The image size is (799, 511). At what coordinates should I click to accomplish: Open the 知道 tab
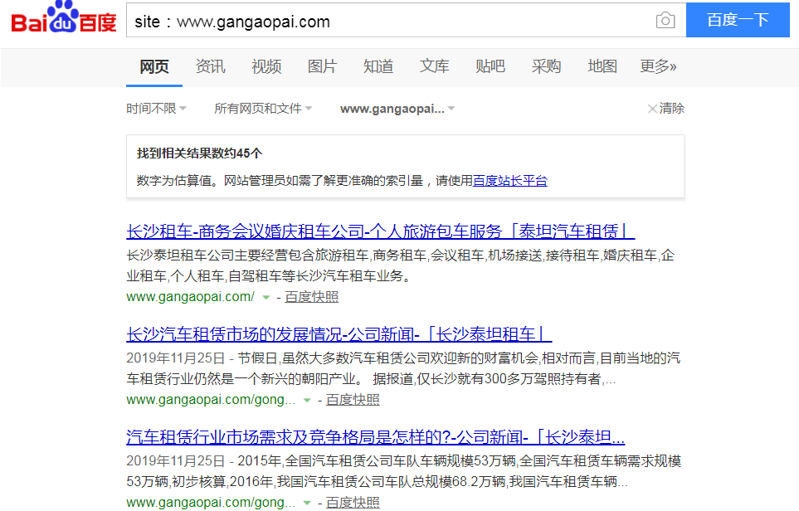[378, 67]
